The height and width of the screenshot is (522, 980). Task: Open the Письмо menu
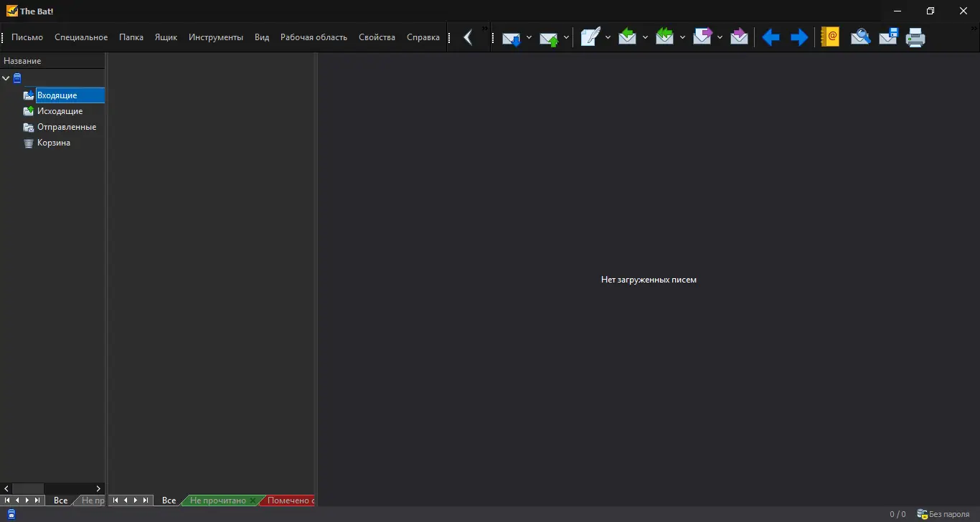point(27,37)
